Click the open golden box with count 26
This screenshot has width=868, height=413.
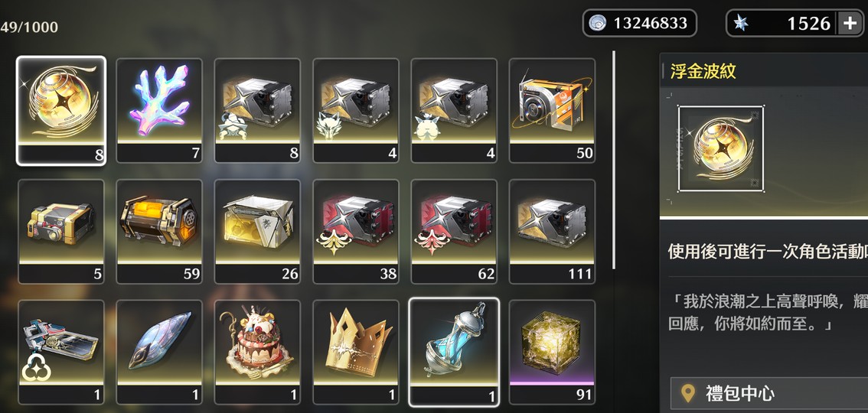pos(257,231)
